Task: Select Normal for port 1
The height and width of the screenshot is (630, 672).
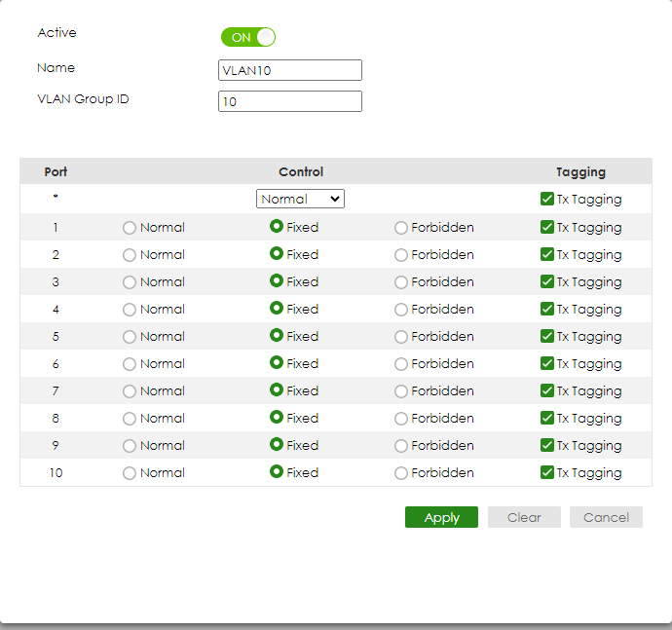Action: 130,228
